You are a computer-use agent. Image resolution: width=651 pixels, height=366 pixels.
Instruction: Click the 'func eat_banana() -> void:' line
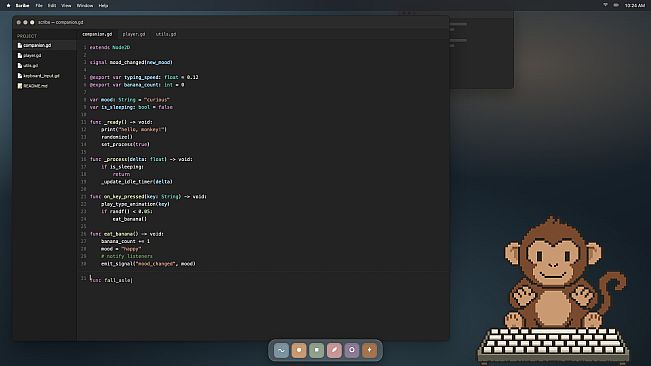point(127,234)
